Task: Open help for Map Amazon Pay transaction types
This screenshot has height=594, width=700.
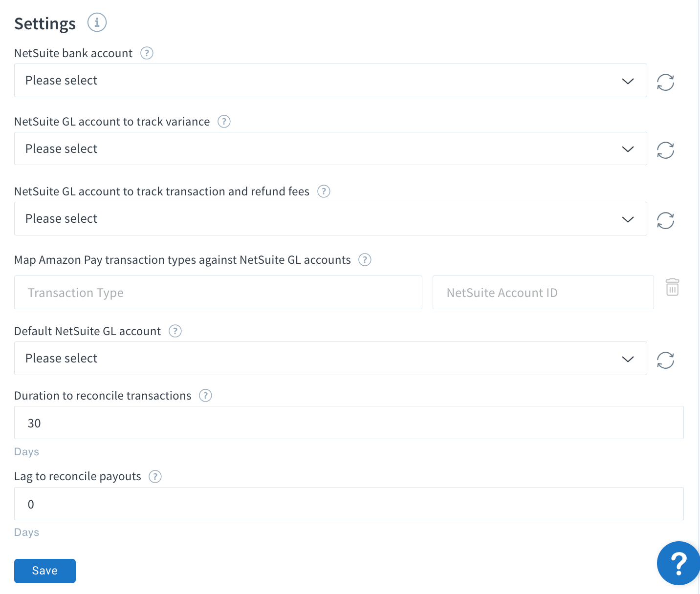Action: (x=365, y=260)
